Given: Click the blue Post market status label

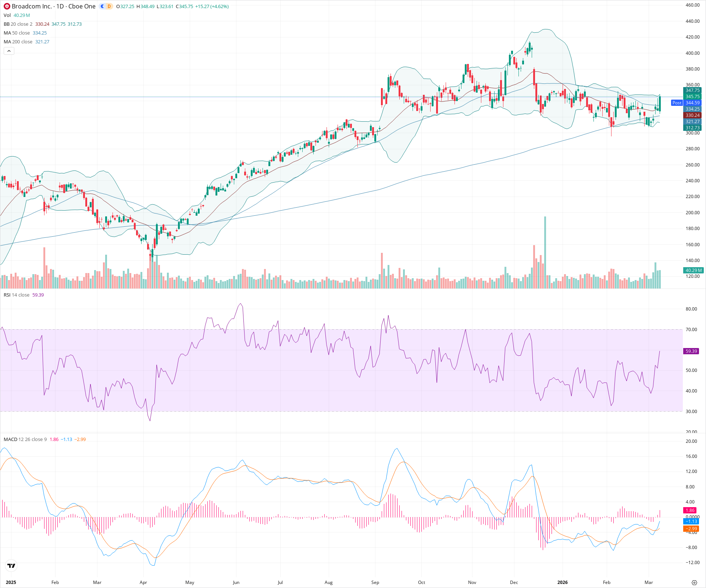Looking at the screenshot, I should pyautogui.click(x=677, y=103).
